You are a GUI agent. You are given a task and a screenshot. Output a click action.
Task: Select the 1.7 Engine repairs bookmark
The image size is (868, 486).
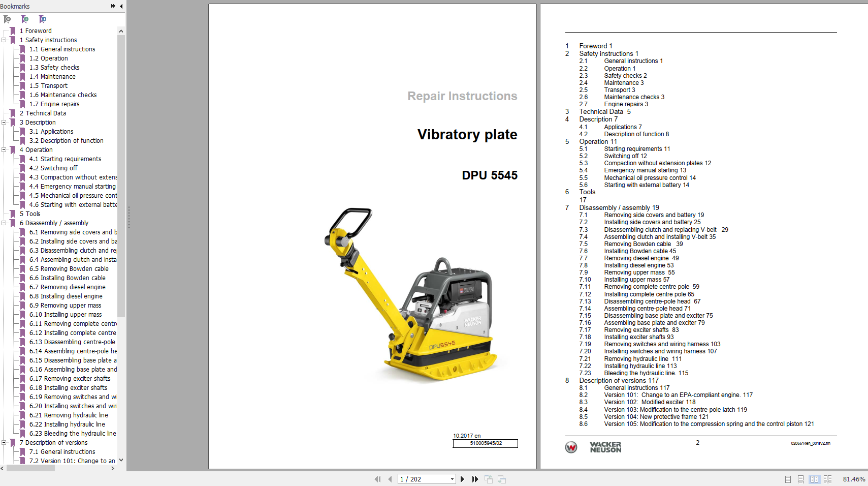tap(54, 104)
